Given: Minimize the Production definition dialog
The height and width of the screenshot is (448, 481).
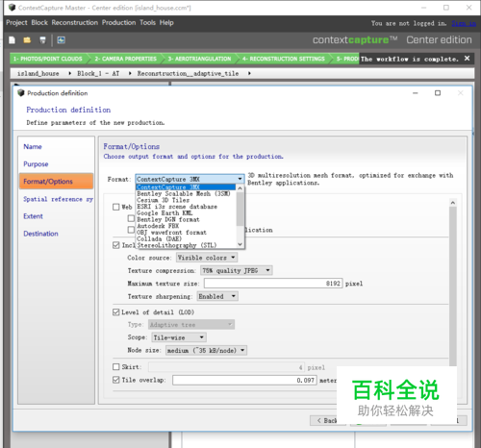Looking at the screenshot, I should coord(416,93).
